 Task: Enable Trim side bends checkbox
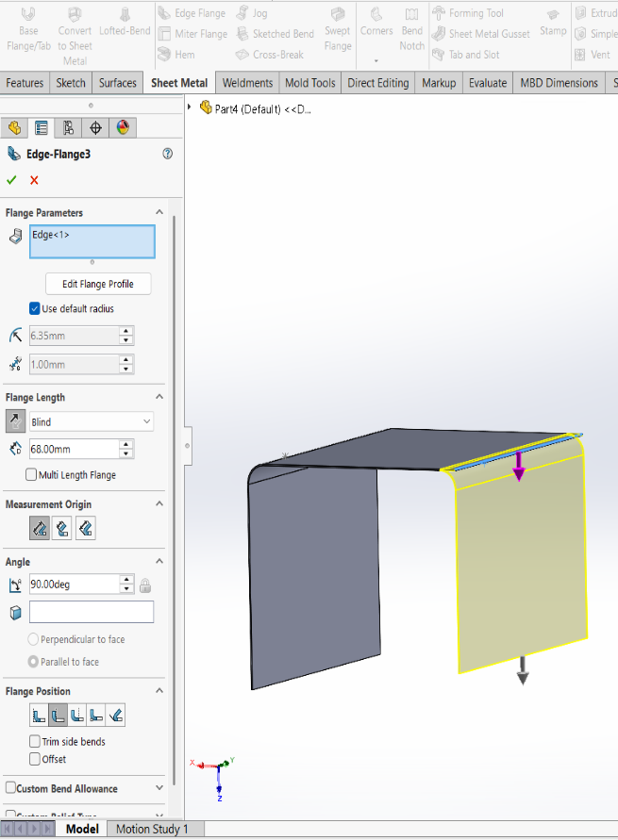[x=34, y=741]
